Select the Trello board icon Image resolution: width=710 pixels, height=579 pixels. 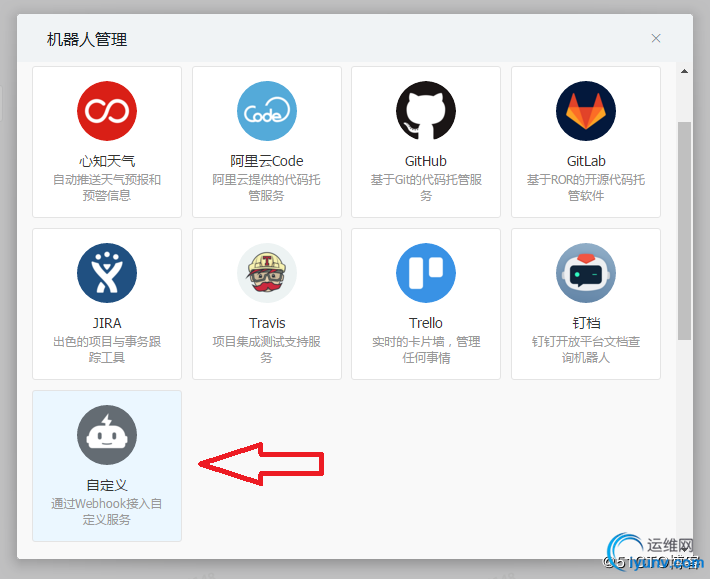tap(426, 273)
